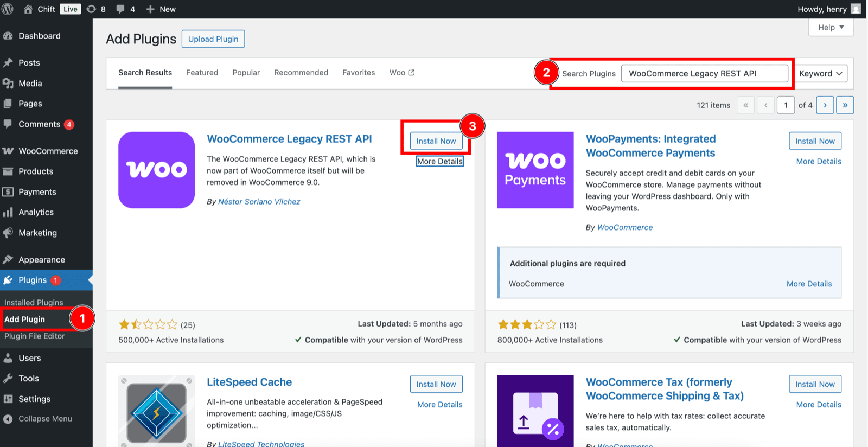The image size is (868, 447).
Task: Open the comments bubble showing 4
Action: point(120,9)
